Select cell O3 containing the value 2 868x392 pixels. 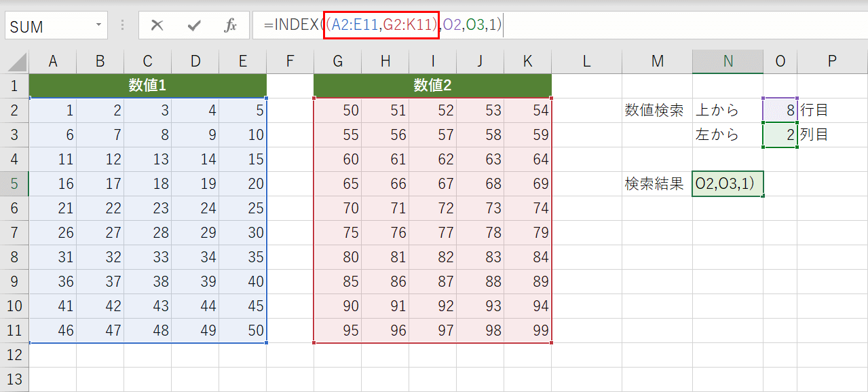coord(779,135)
